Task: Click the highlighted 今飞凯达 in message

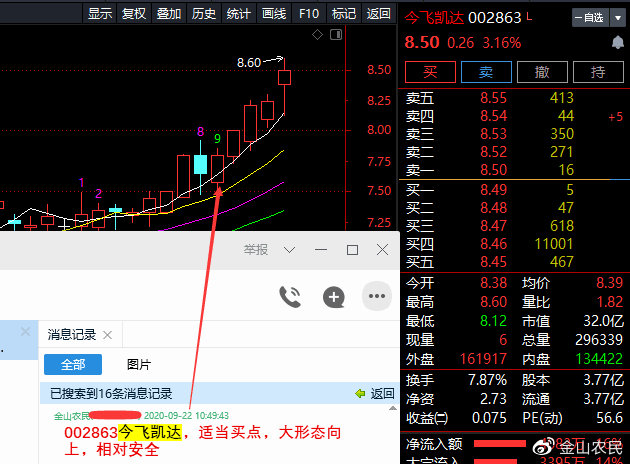Action: 150,432
